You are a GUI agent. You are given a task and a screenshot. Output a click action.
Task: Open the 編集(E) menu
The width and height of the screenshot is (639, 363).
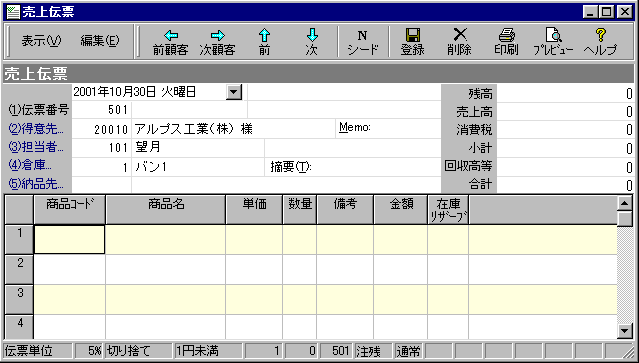coord(100,41)
